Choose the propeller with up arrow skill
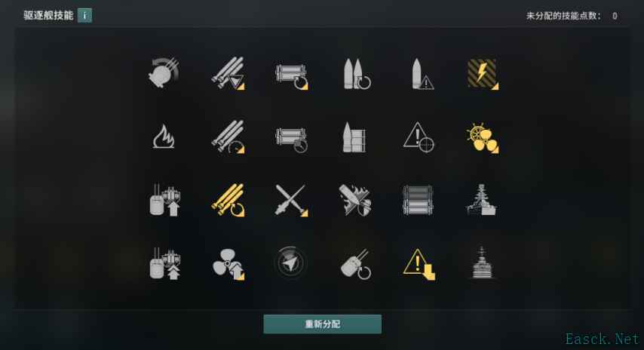The height and width of the screenshot is (350, 644). click(228, 264)
